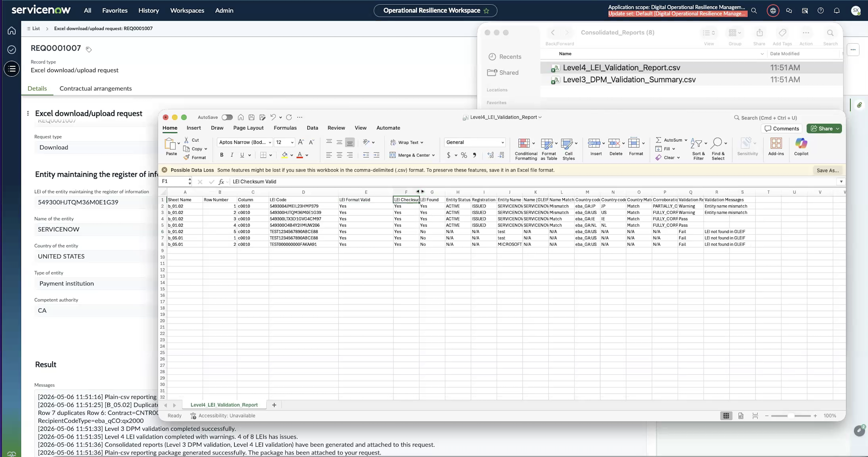Open Share button dropdown arrow in Excel
The width and height of the screenshot is (868, 457).
[x=837, y=129]
